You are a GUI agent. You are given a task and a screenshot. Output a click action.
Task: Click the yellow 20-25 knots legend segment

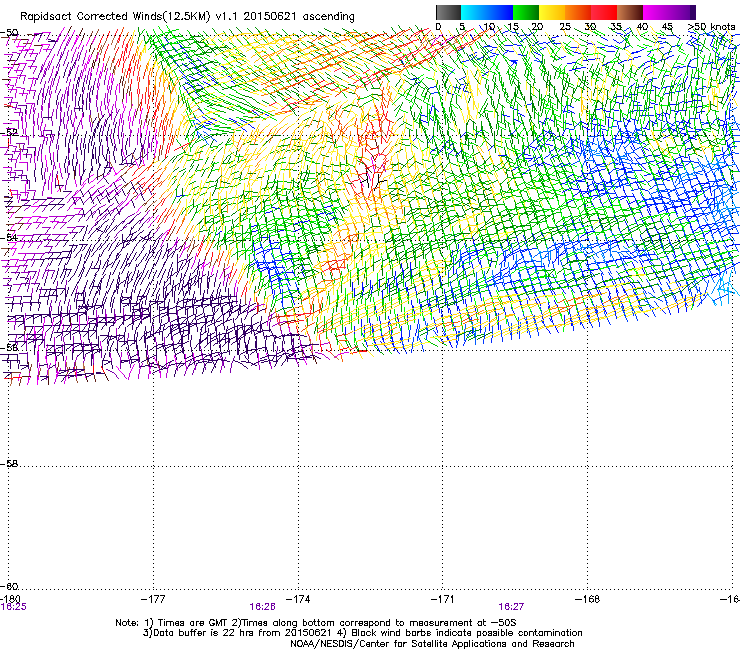[x=552, y=12]
